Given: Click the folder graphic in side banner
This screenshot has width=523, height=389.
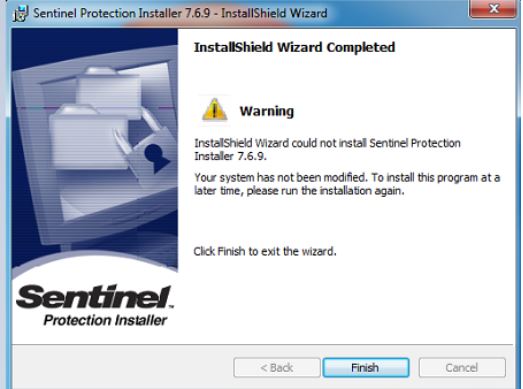Looking at the screenshot, I should [x=90, y=133].
